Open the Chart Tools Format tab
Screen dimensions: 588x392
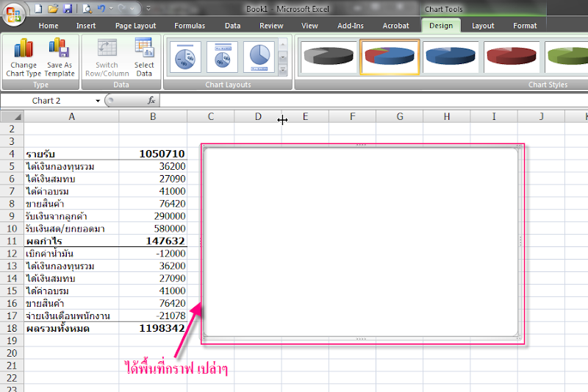tap(525, 26)
